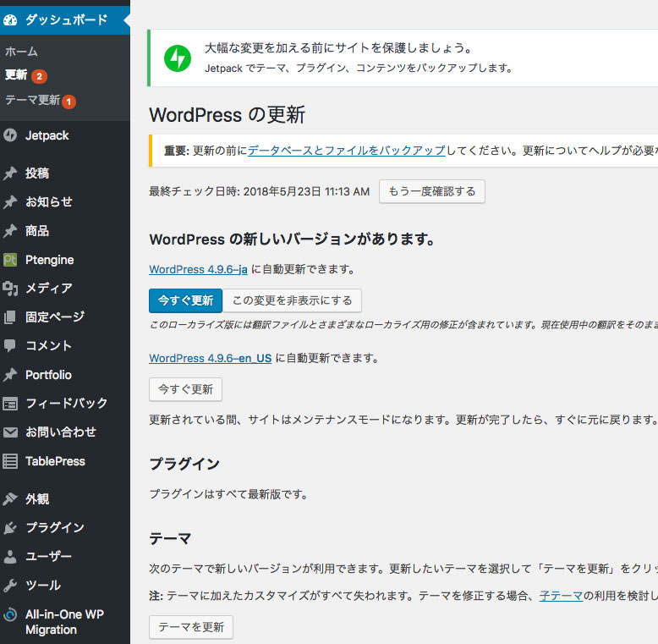Click the orange updates badge showing 2
The height and width of the screenshot is (644, 658).
coord(39,76)
